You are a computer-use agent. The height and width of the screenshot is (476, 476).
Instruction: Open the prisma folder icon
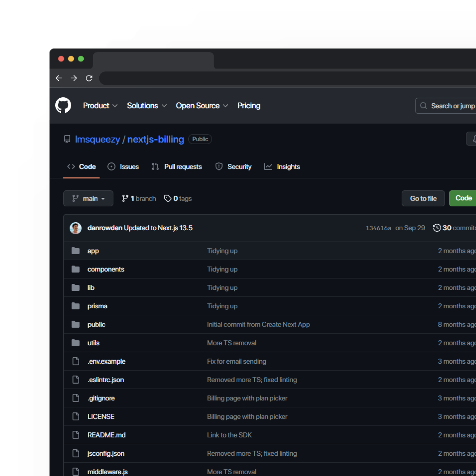(x=76, y=306)
